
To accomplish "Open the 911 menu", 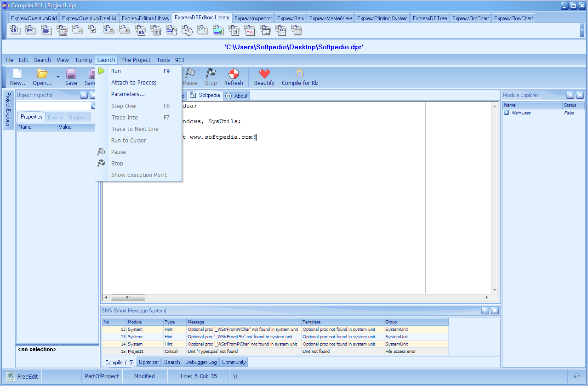I will click(x=180, y=60).
